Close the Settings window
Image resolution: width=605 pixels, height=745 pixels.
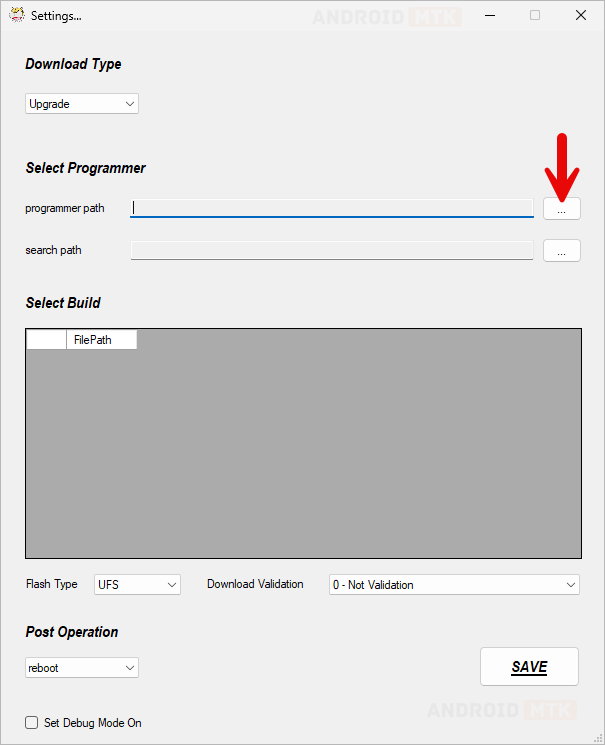pos(581,15)
